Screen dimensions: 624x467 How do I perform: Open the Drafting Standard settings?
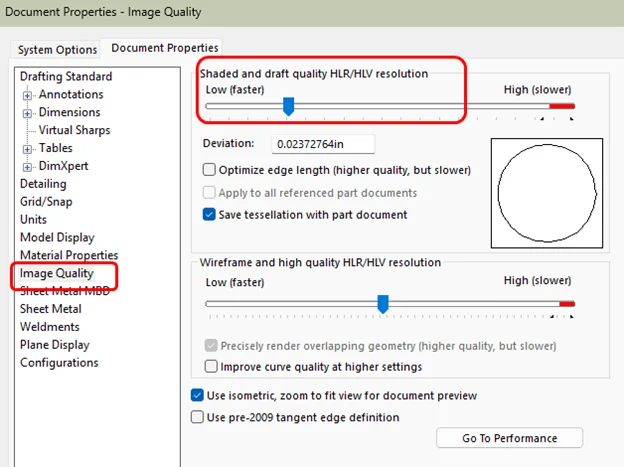click(x=66, y=77)
